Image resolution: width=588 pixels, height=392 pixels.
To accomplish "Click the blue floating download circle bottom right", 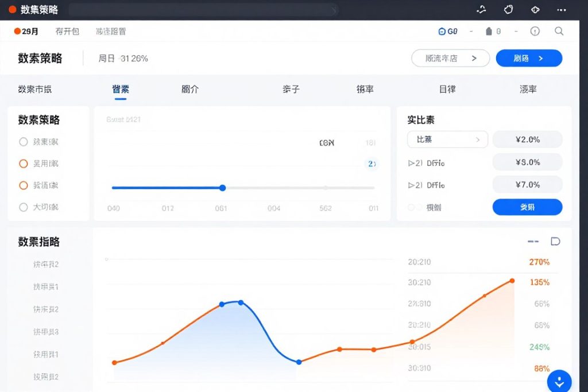I will (559, 381).
